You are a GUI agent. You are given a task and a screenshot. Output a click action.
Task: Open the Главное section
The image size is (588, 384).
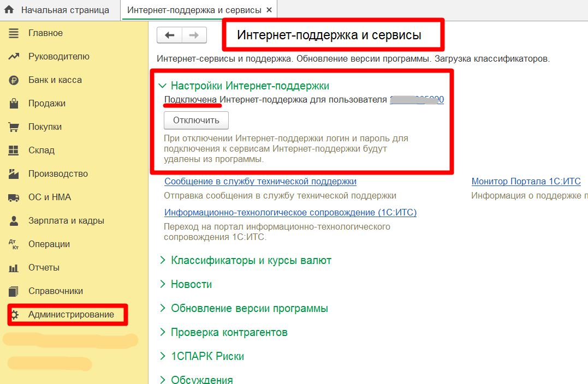[45, 33]
